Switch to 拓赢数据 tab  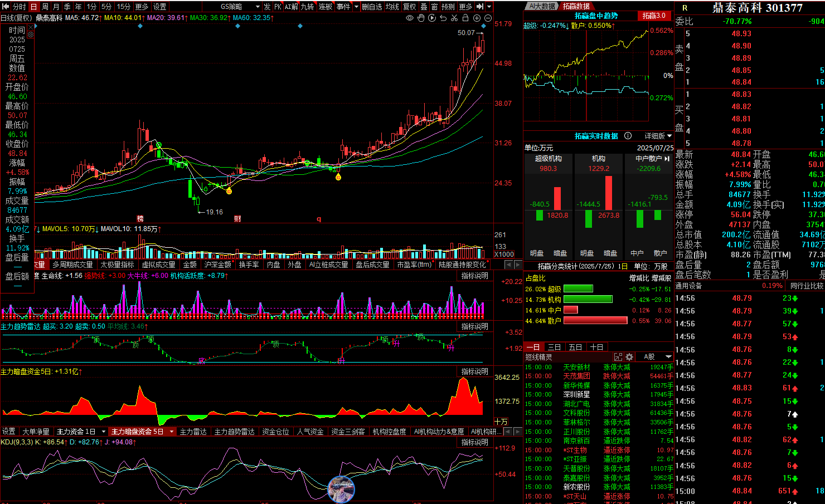click(x=576, y=6)
